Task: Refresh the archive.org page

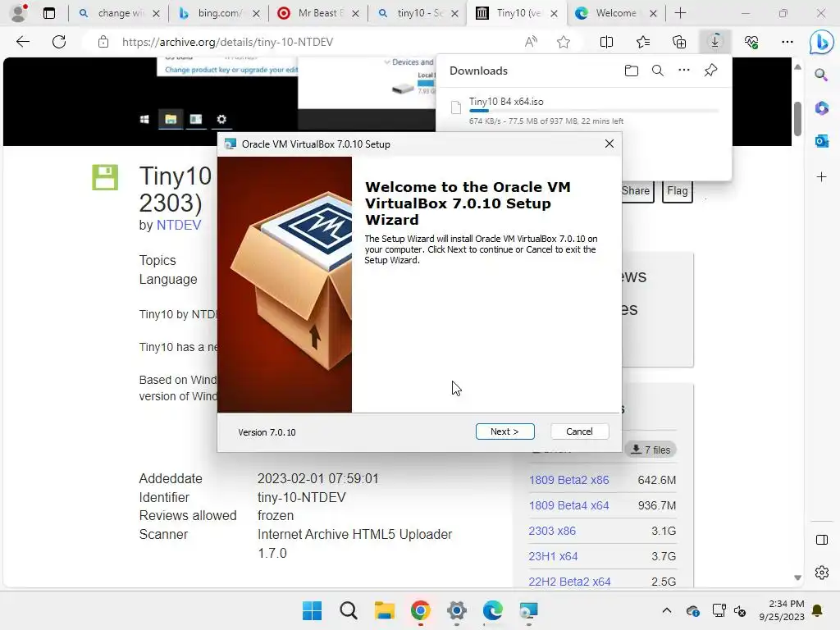Action: coord(59,42)
